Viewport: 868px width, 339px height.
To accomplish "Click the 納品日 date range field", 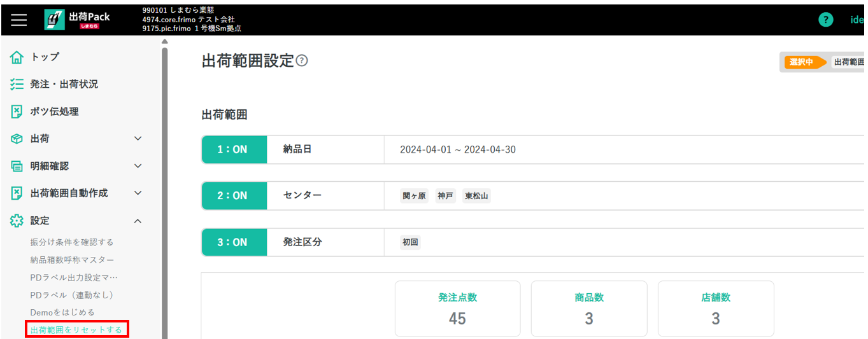I will pyautogui.click(x=458, y=150).
